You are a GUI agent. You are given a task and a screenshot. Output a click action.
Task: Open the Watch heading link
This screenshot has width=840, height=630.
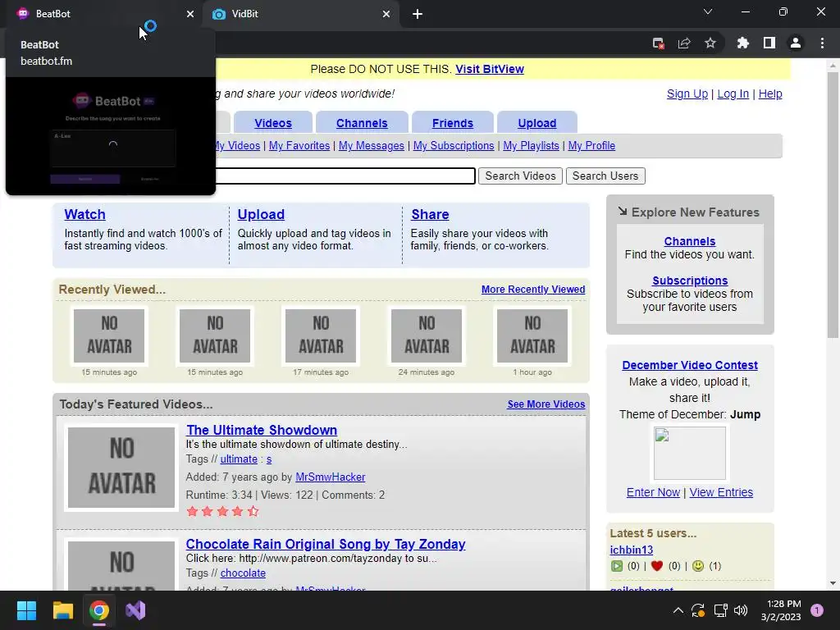tap(84, 214)
